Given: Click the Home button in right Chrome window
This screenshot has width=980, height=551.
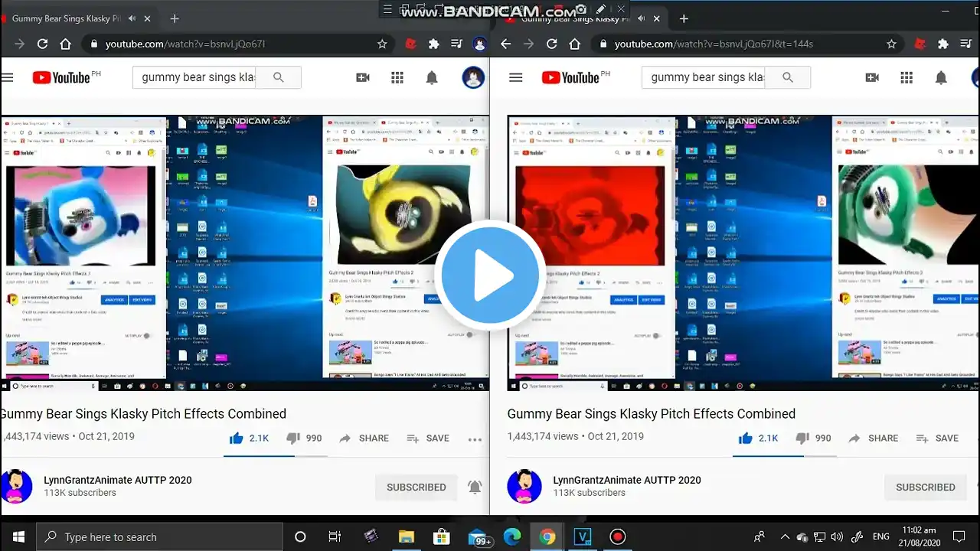Looking at the screenshot, I should pos(574,44).
